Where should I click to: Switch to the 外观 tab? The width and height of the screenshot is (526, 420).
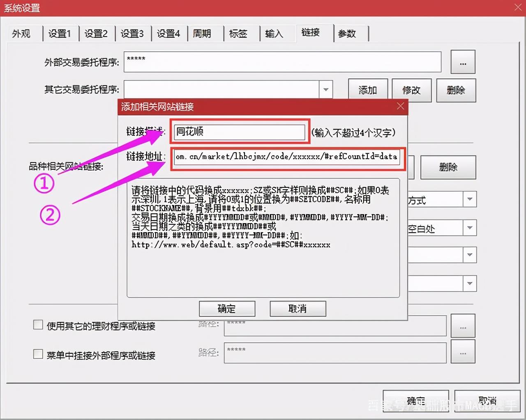(x=21, y=34)
